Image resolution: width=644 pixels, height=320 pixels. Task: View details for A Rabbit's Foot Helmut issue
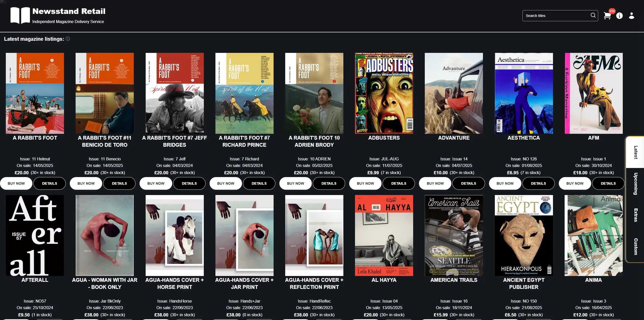[x=50, y=183]
